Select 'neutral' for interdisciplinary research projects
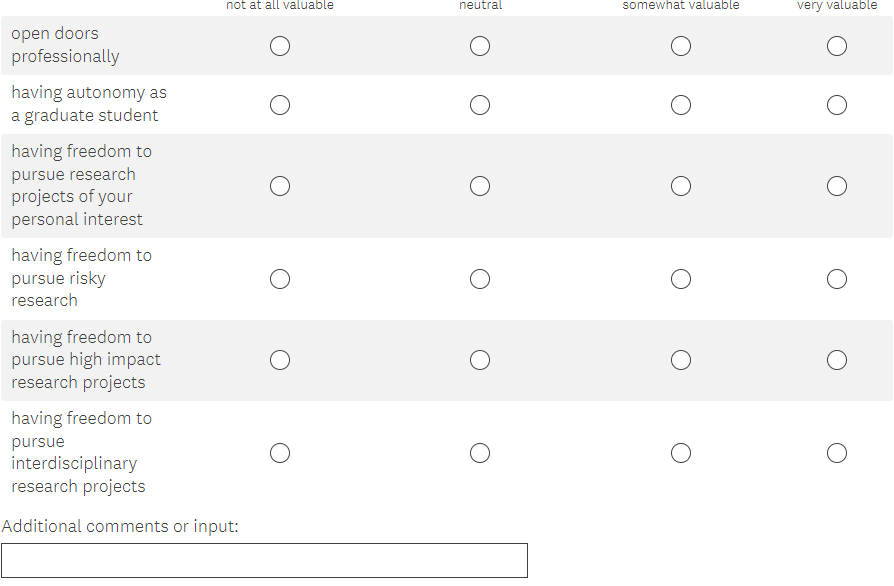This screenshot has height=586, width=894. pyautogui.click(x=480, y=453)
